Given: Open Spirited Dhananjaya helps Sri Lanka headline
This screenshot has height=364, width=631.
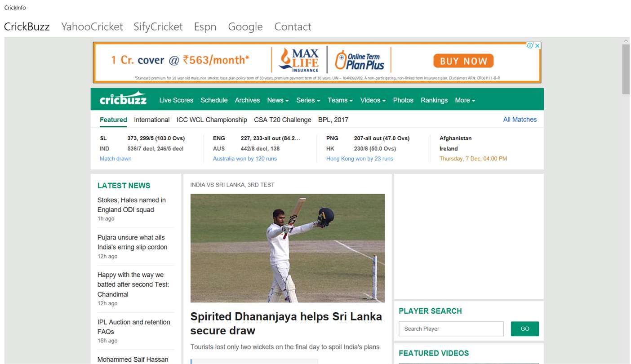Looking at the screenshot, I should [286, 324].
